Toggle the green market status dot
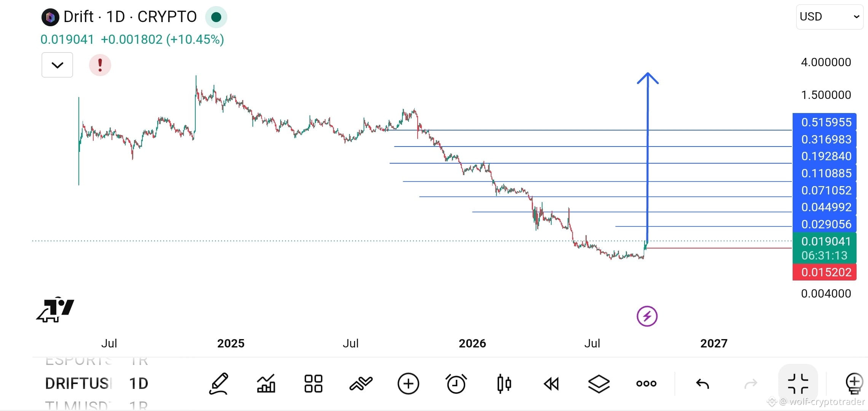868x411 pixels. (216, 17)
